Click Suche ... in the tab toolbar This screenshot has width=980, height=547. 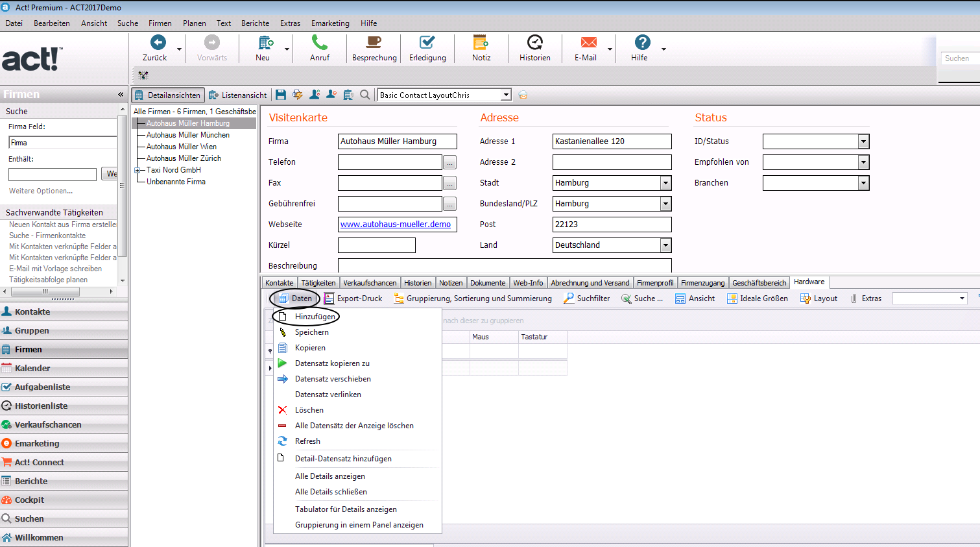(642, 298)
